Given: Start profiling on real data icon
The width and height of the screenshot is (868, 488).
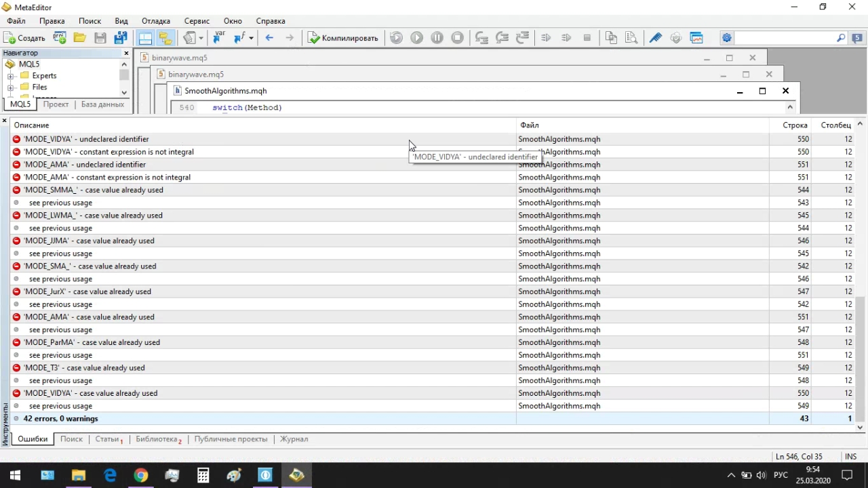Looking at the screenshot, I should pyautogui.click(x=547, y=38).
